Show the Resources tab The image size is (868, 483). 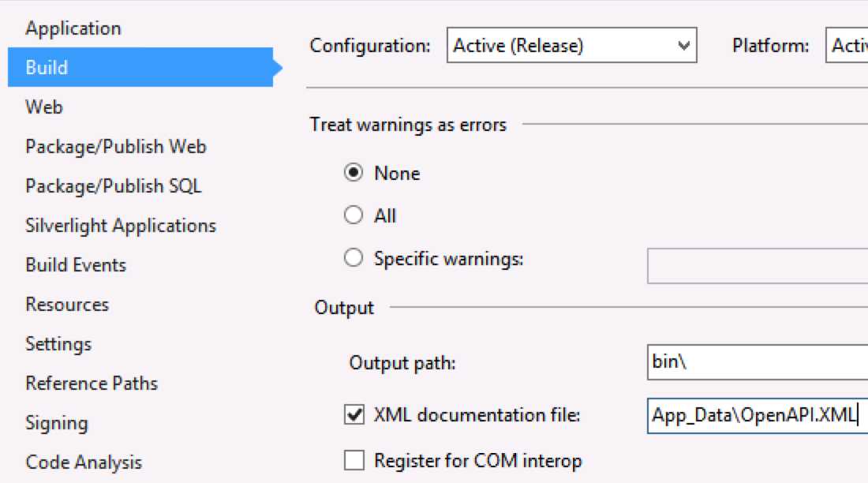[67, 305]
